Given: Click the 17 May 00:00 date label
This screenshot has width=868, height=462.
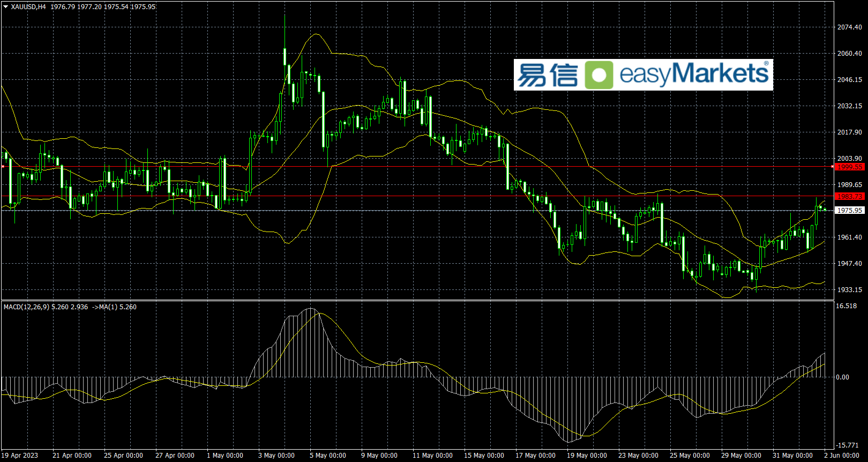Looking at the screenshot, I should (535, 456).
